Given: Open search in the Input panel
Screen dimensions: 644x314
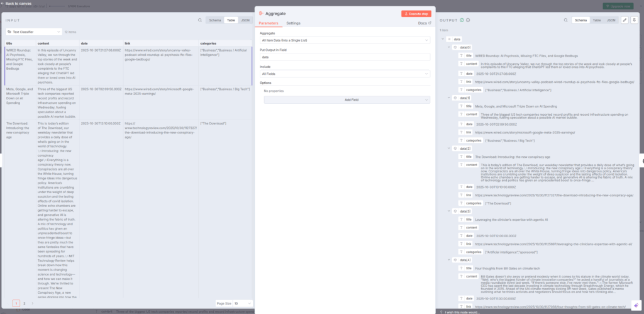Looking at the screenshot, I should click(200, 20).
